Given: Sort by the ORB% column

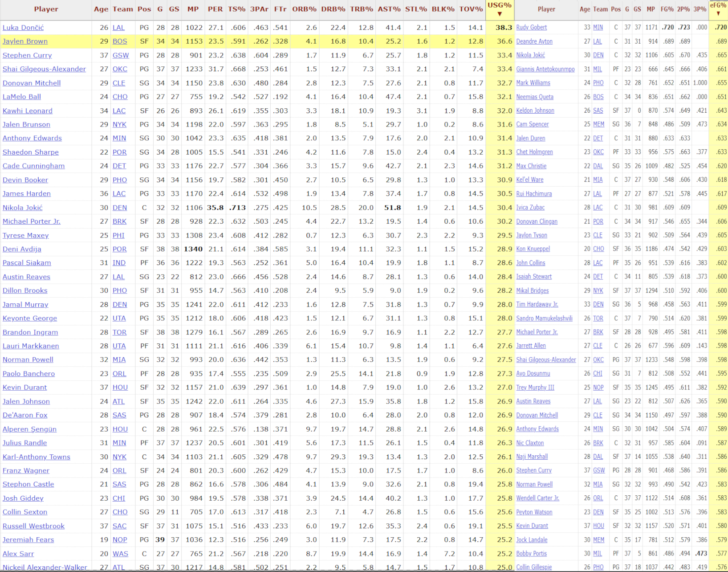Looking at the screenshot, I should (304, 9).
